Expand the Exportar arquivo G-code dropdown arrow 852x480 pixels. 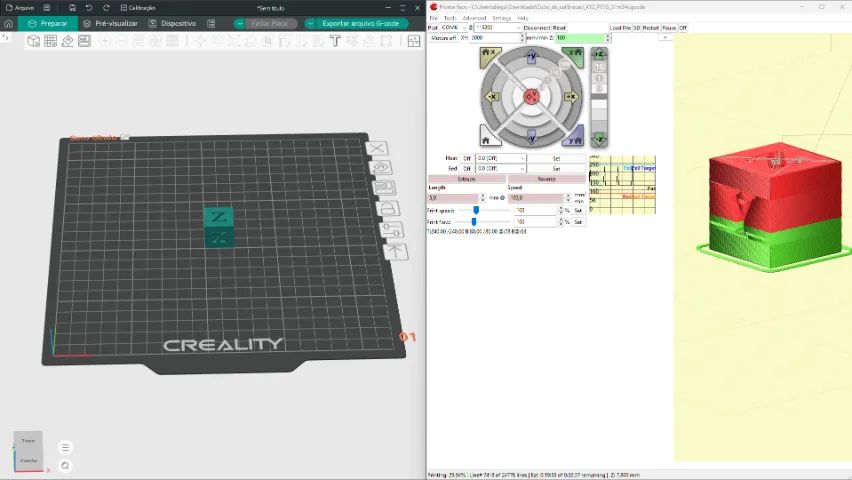coord(310,23)
